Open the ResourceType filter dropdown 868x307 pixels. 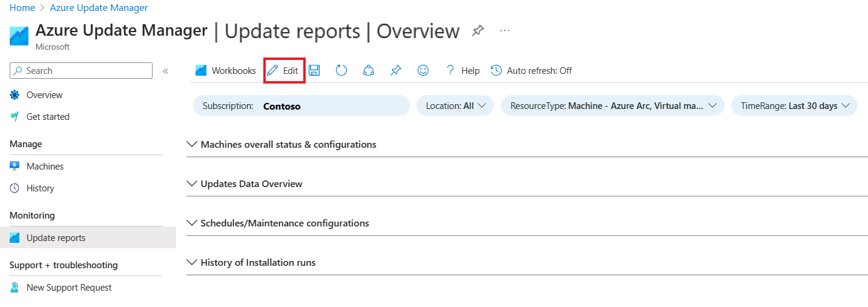click(x=613, y=106)
